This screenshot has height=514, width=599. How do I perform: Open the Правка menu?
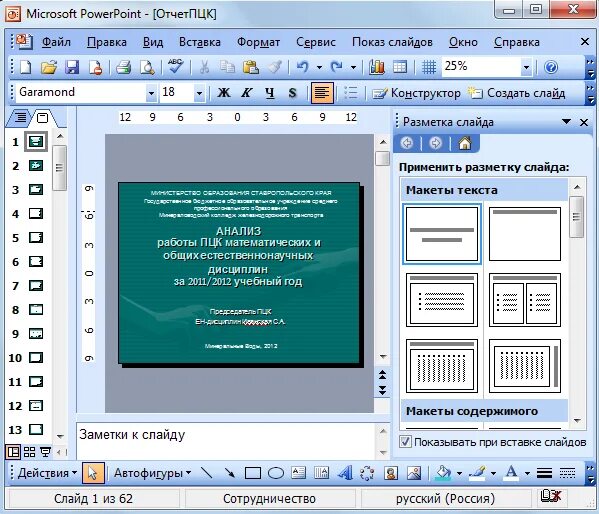click(x=107, y=42)
